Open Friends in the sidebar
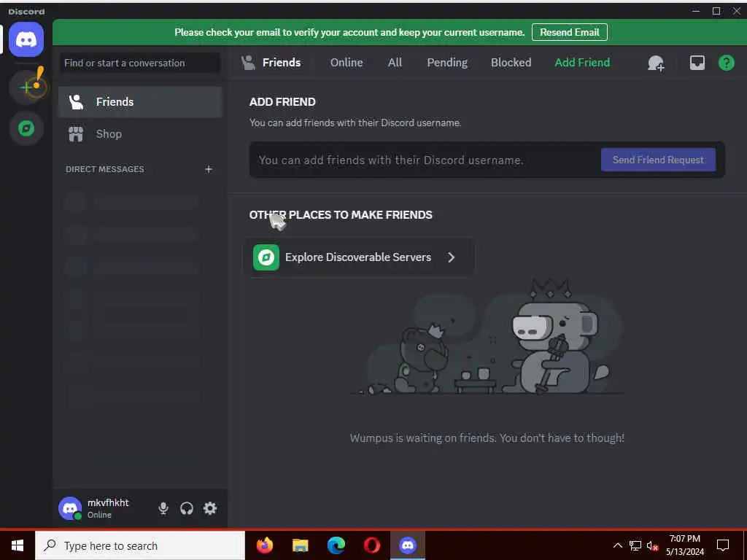747x560 pixels. 140,102
